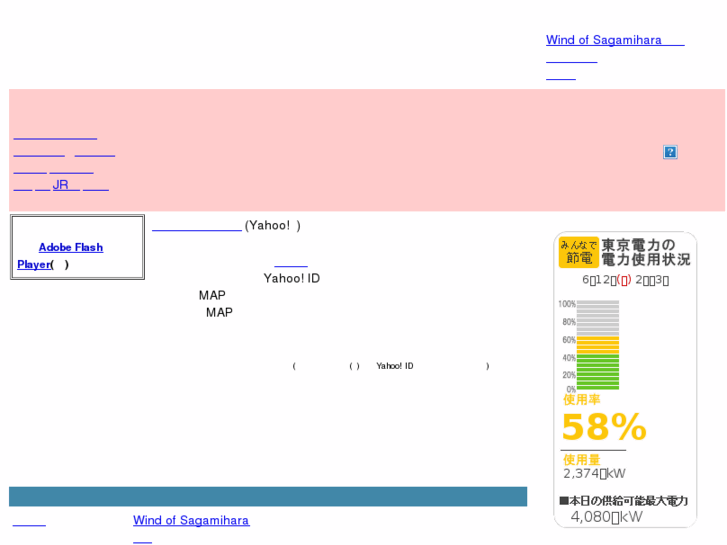Click the 2,374 kW usage value
Viewport: 727px width, 545px height.
(x=594, y=474)
